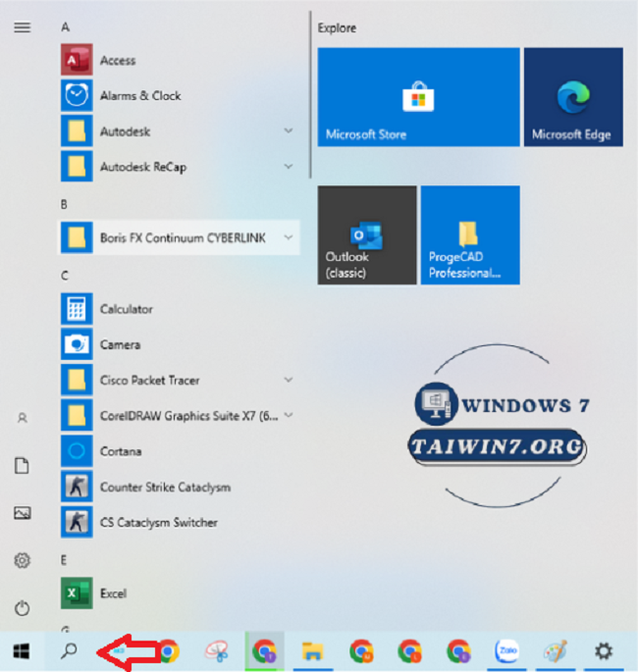Click the Windows Start button
Image resolution: width=638 pixels, height=672 pixels.
click(22, 651)
